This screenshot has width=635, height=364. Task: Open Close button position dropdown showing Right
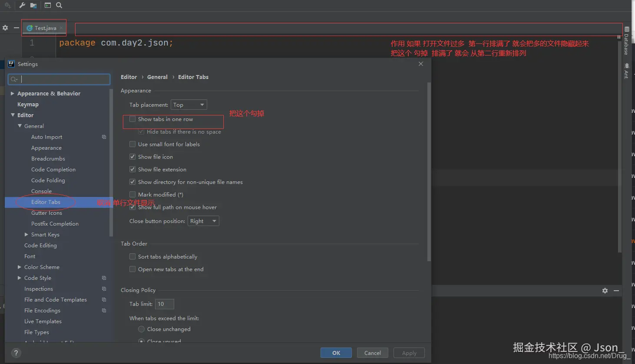point(204,221)
